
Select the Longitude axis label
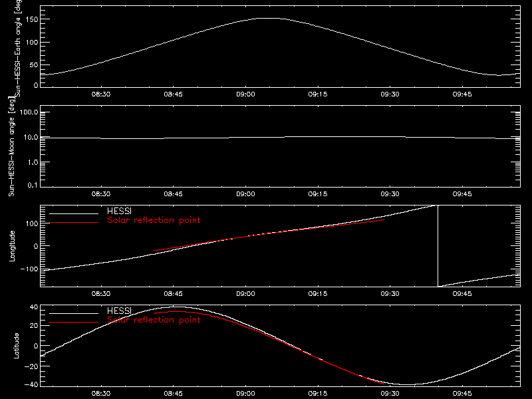tap(12, 245)
